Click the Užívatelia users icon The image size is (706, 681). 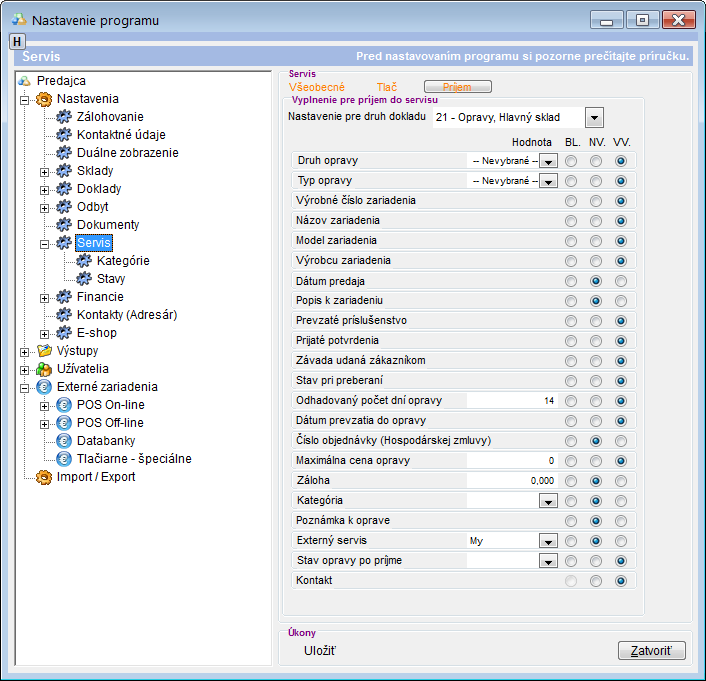pos(44,369)
